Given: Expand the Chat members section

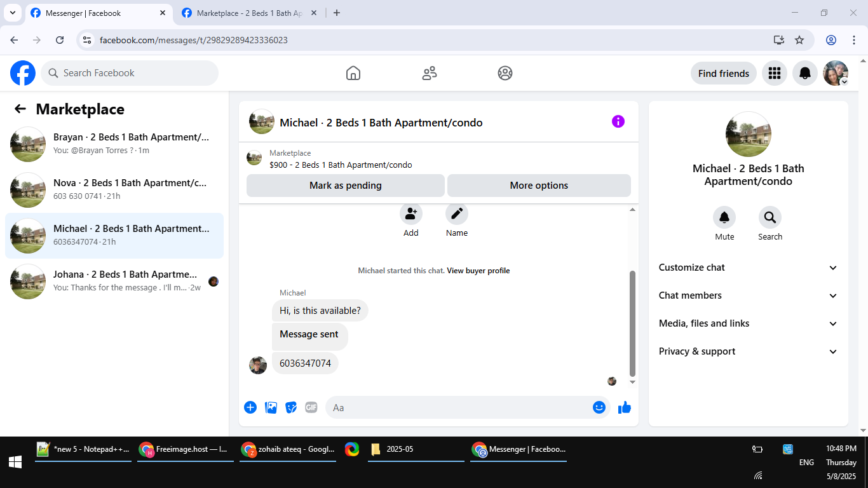Looking at the screenshot, I should [x=749, y=295].
